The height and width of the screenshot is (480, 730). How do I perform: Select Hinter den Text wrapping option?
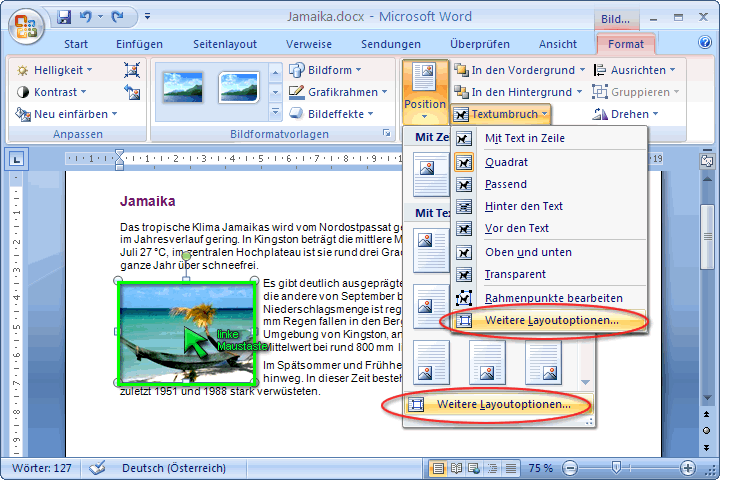(x=523, y=206)
